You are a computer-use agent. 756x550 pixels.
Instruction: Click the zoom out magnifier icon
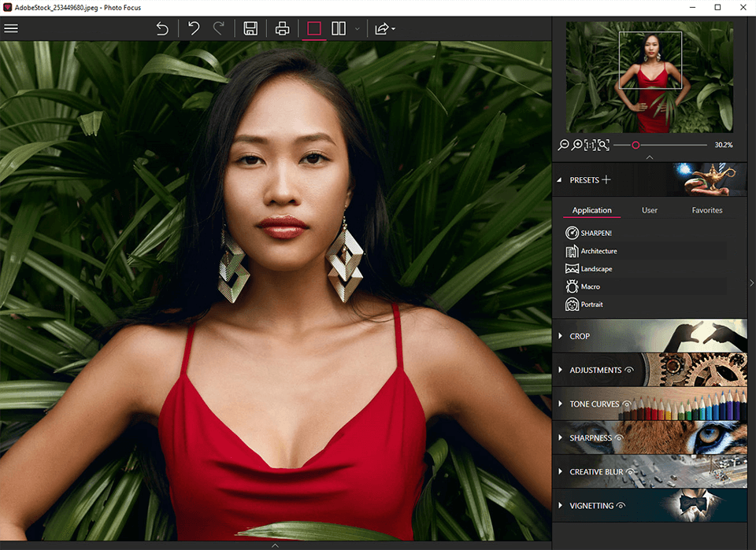click(563, 145)
